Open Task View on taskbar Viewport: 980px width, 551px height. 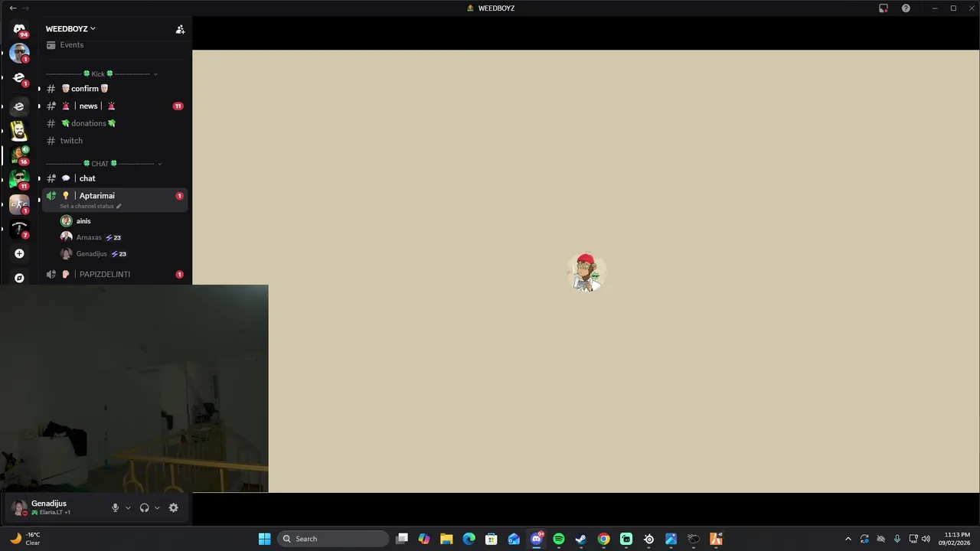tap(402, 539)
